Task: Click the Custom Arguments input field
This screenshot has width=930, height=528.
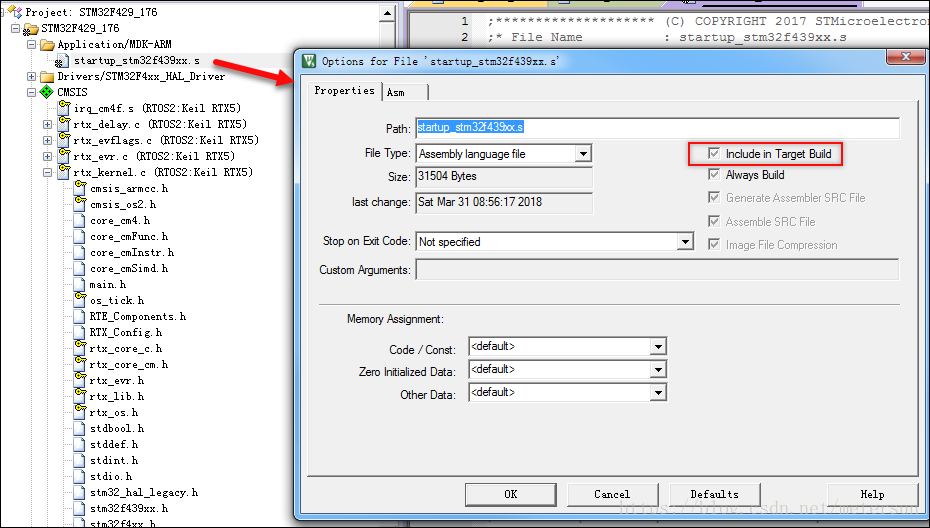Action: [x=657, y=269]
